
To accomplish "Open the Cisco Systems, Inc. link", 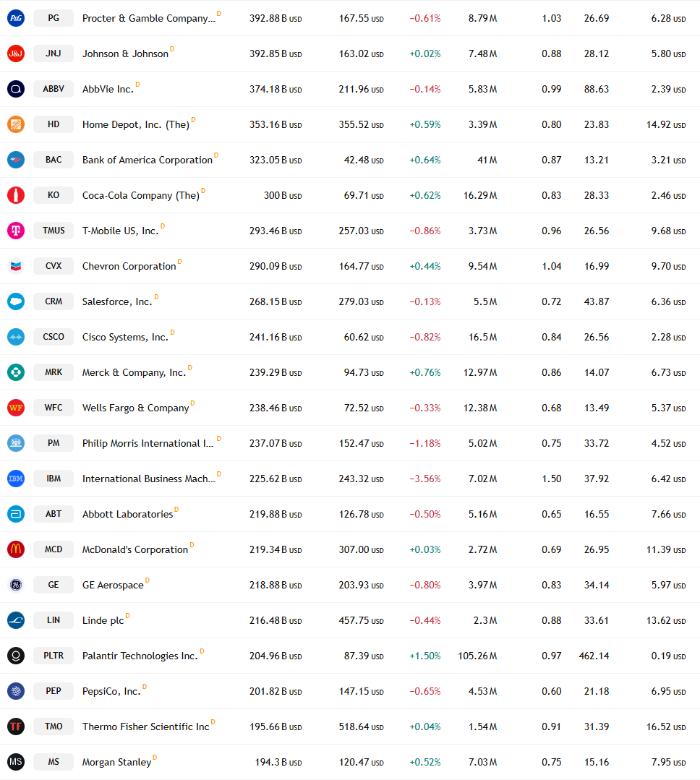I will [x=125, y=337].
